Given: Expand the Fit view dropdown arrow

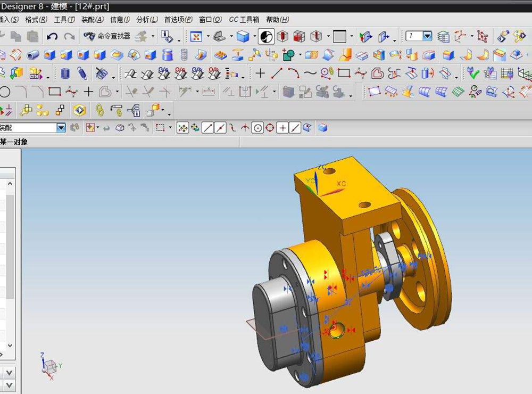Looking at the screenshot, I should click(x=207, y=36).
